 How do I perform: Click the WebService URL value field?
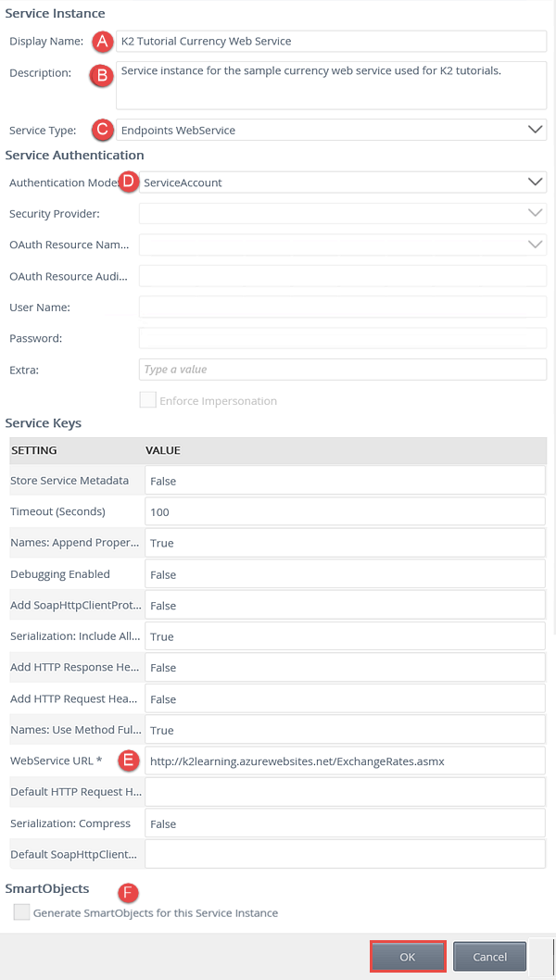point(345,761)
